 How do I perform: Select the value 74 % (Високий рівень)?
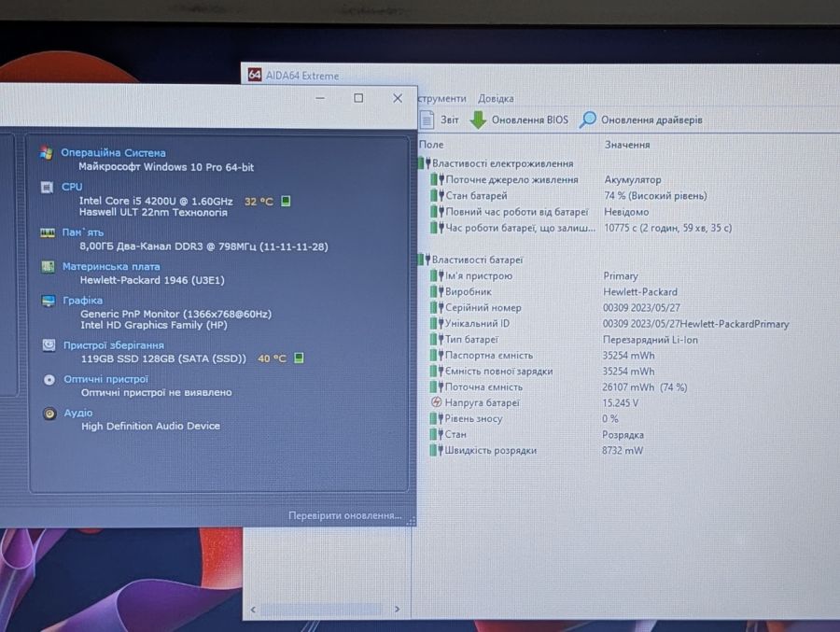pyautogui.click(x=656, y=196)
